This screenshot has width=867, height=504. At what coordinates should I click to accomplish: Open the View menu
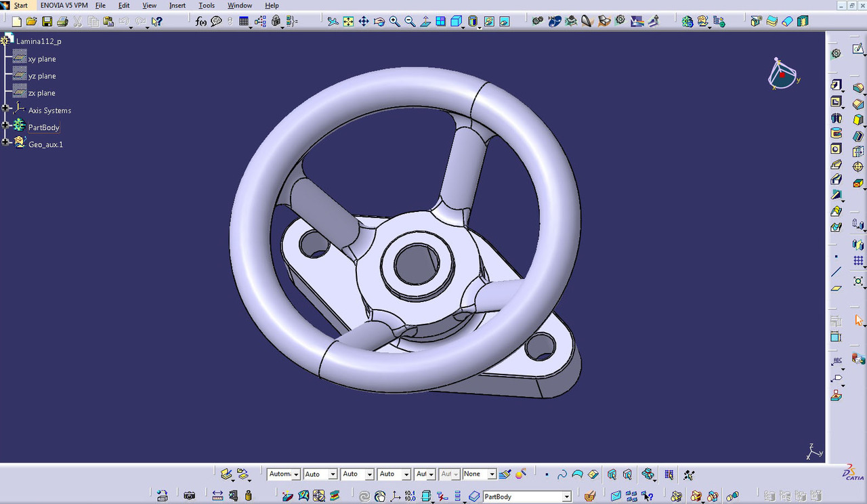(150, 5)
